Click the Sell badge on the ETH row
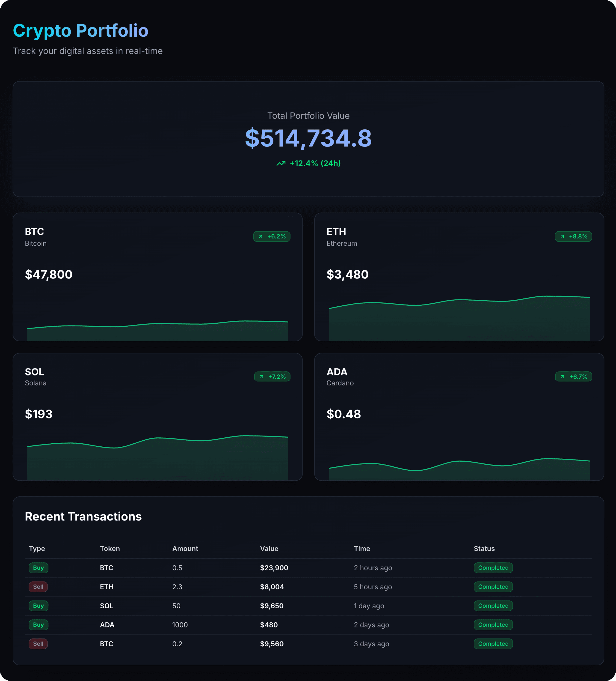This screenshot has height=681, width=616. [x=38, y=587]
